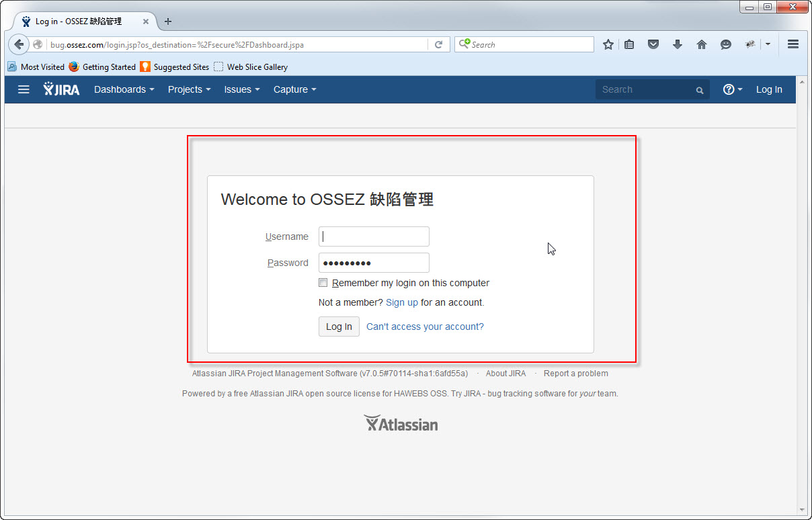Reload the page with the refresh icon

pyautogui.click(x=438, y=44)
